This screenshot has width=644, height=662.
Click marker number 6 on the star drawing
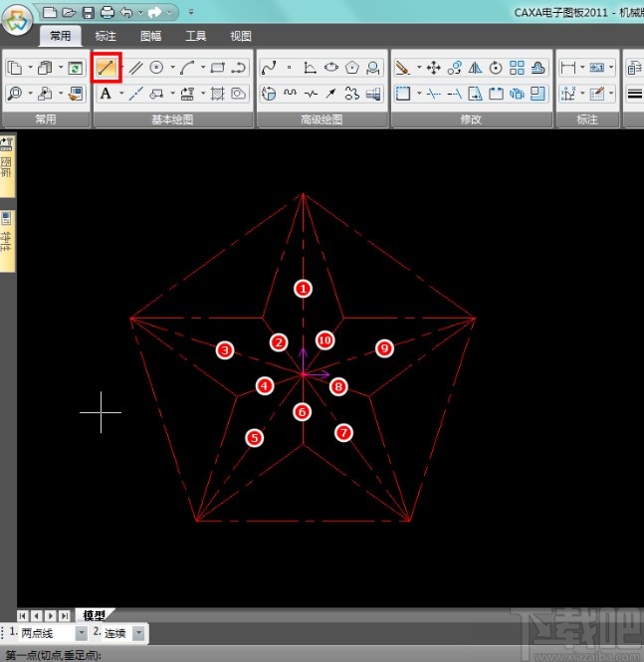click(303, 411)
